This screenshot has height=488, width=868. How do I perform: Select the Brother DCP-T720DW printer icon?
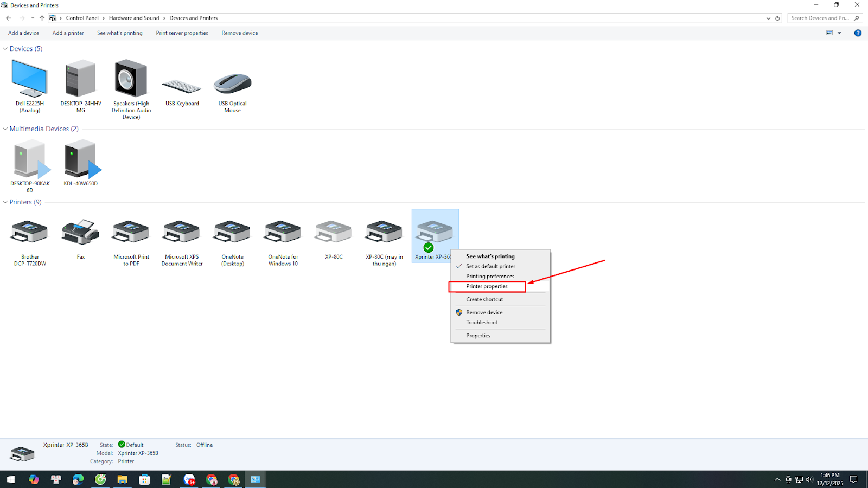[x=29, y=232]
